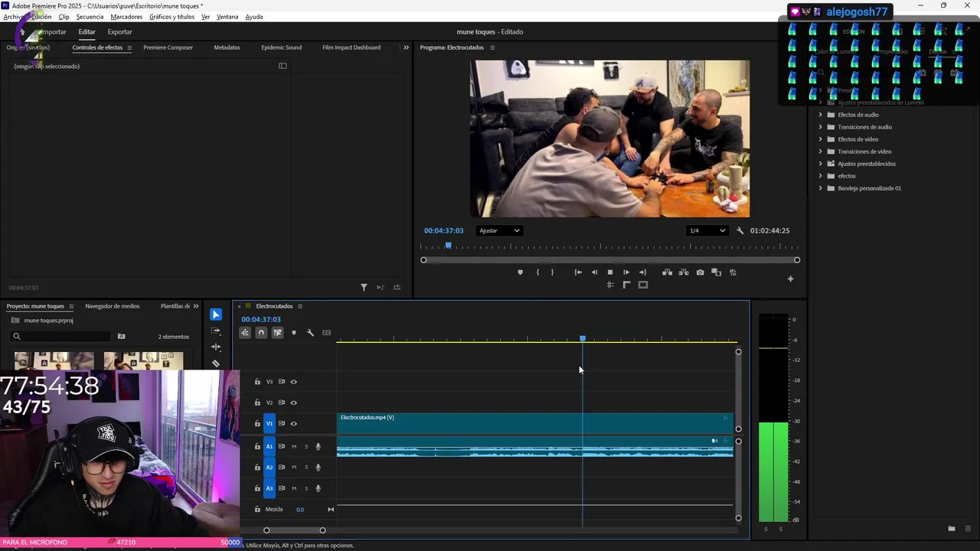Mark In point in Program monitor

click(x=537, y=272)
